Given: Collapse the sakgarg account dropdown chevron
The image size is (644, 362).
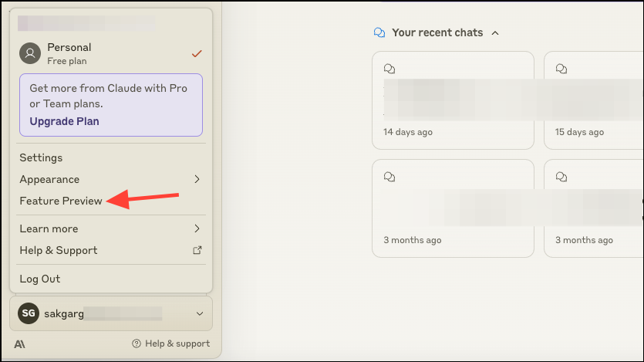Looking at the screenshot, I should 200,313.
